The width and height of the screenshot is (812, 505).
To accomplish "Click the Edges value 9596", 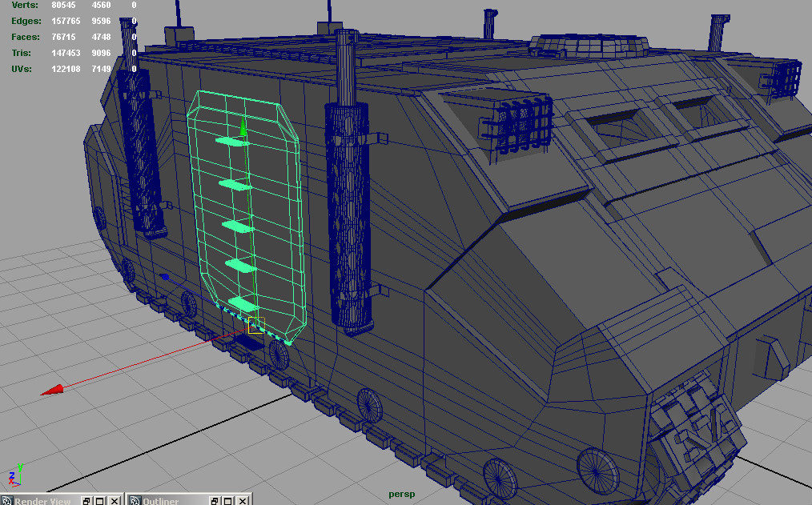I will (101, 21).
